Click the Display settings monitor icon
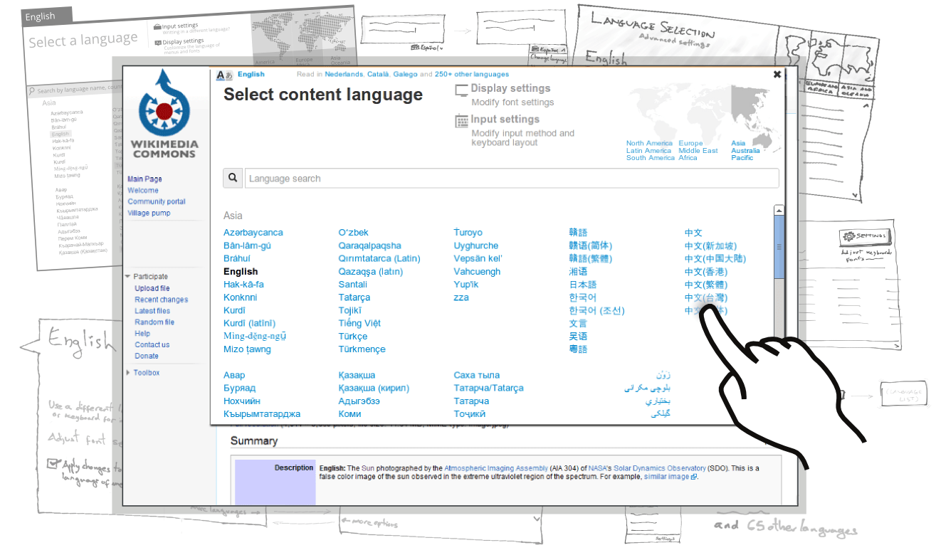Screen dimensions: 936x560 coord(462,90)
